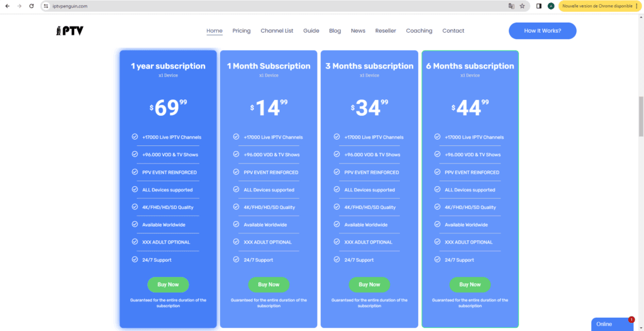The width and height of the screenshot is (644, 331).
Task: Bookmark this page with the star icon
Action: 522,6
